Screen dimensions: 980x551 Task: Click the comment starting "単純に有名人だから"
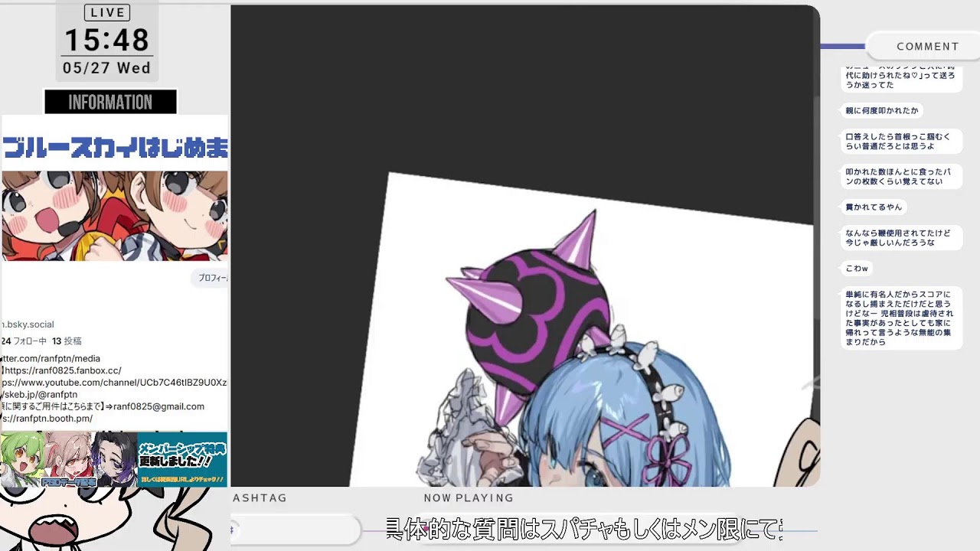(900, 318)
